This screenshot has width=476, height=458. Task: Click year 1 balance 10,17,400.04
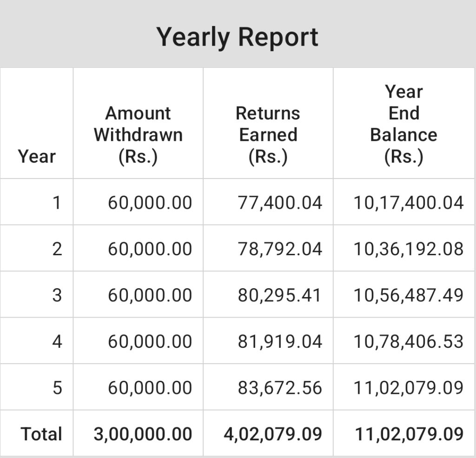pyautogui.click(x=409, y=203)
